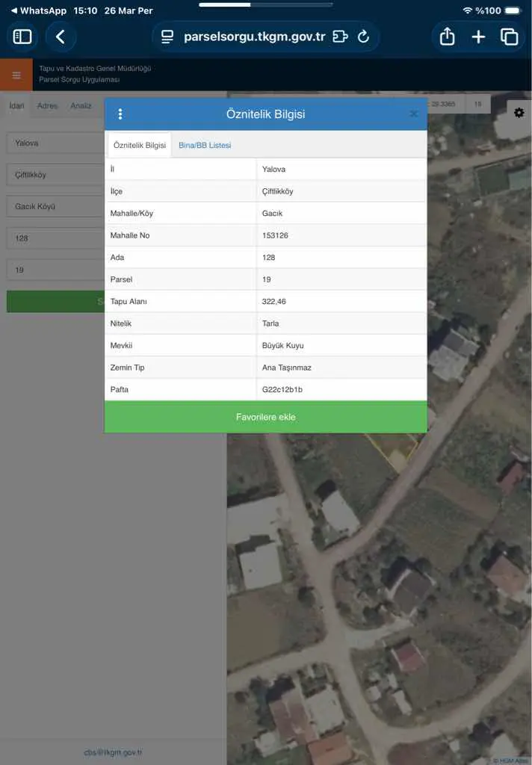Image resolution: width=532 pixels, height=765 pixels.
Task: Select the Mahalle No value 153126
Action: 275,235
